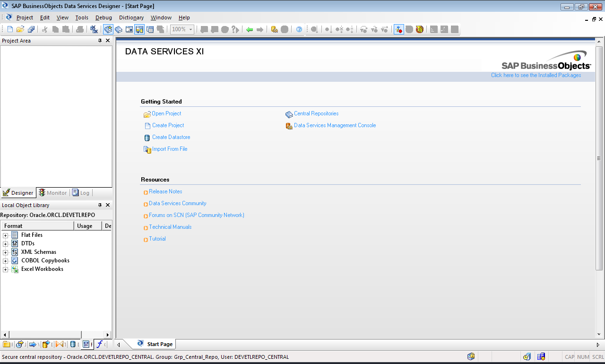The height and width of the screenshot is (364, 605).
Task: Open the Window menu
Action: coord(161,17)
